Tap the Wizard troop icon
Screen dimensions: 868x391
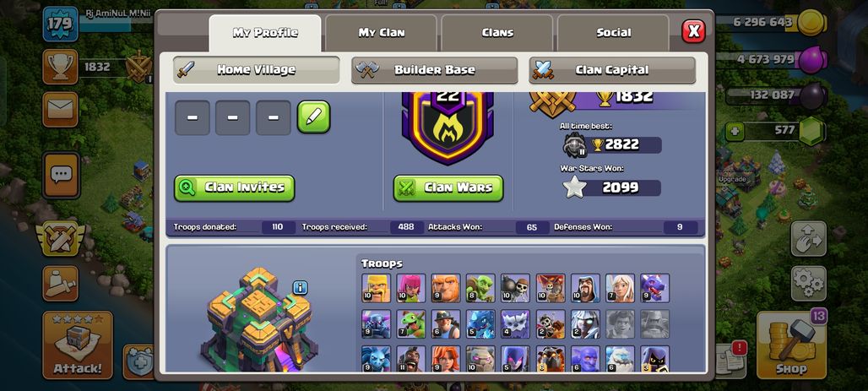point(585,287)
